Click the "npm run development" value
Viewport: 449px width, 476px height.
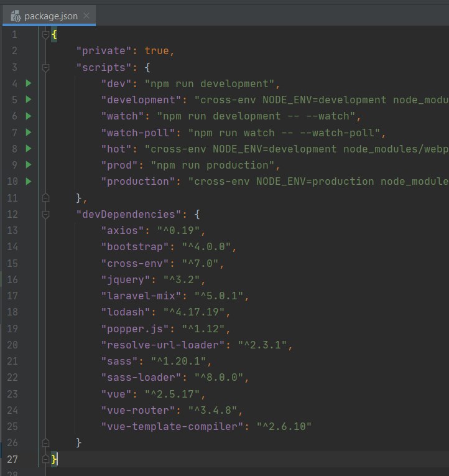[x=210, y=83]
